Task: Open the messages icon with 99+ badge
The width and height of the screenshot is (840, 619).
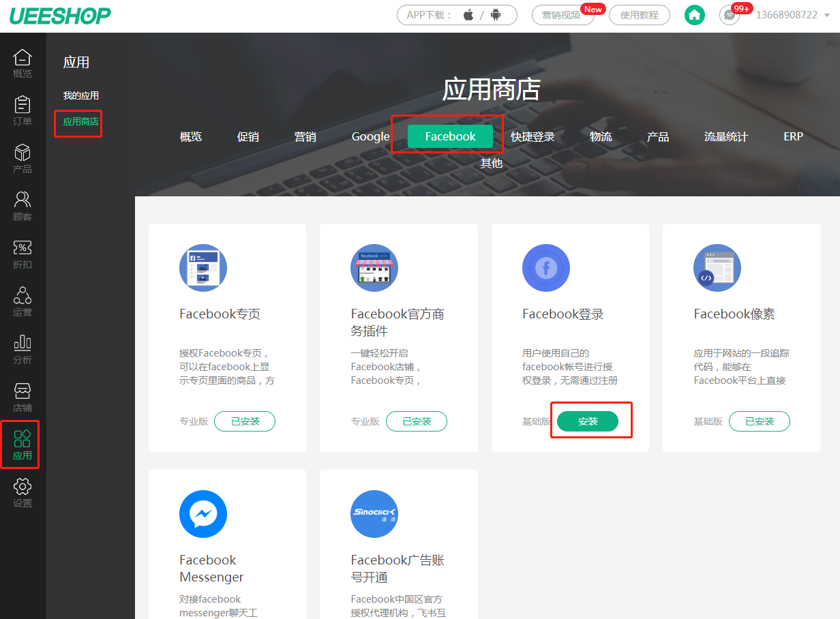Action: point(730,15)
